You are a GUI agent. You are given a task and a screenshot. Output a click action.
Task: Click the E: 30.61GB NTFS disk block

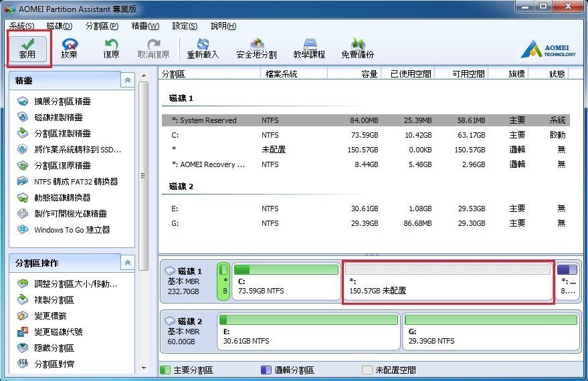308,332
